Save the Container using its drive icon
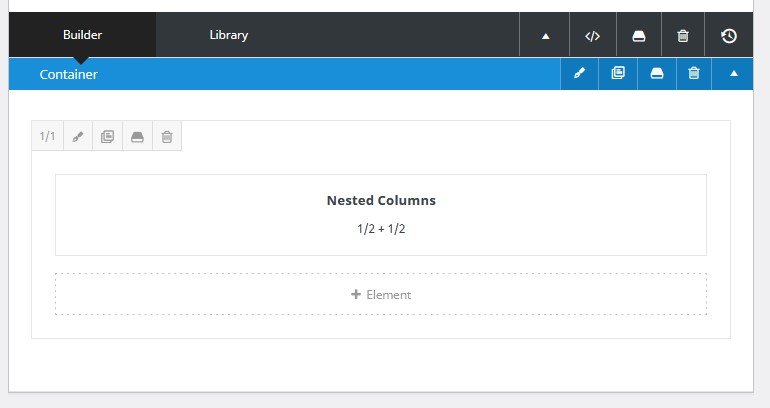Viewport: 770px width, 408px height. (x=656, y=74)
